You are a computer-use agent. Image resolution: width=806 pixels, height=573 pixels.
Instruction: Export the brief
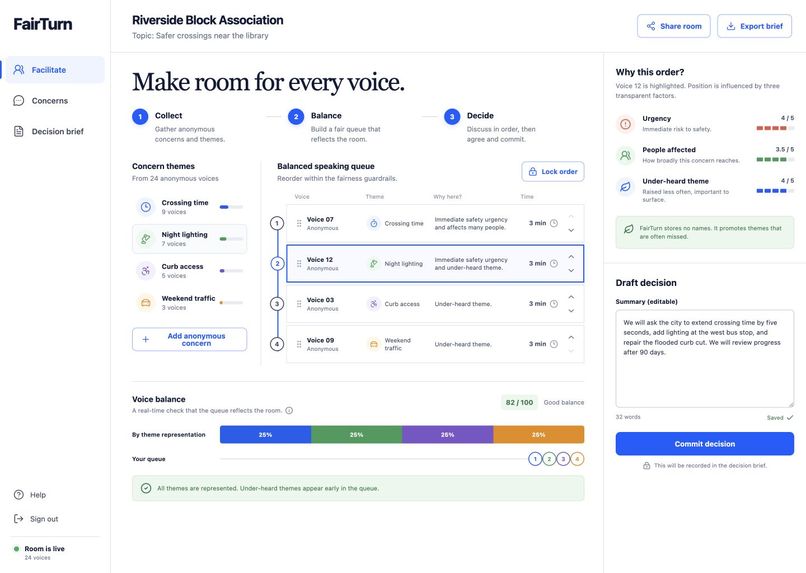point(755,26)
